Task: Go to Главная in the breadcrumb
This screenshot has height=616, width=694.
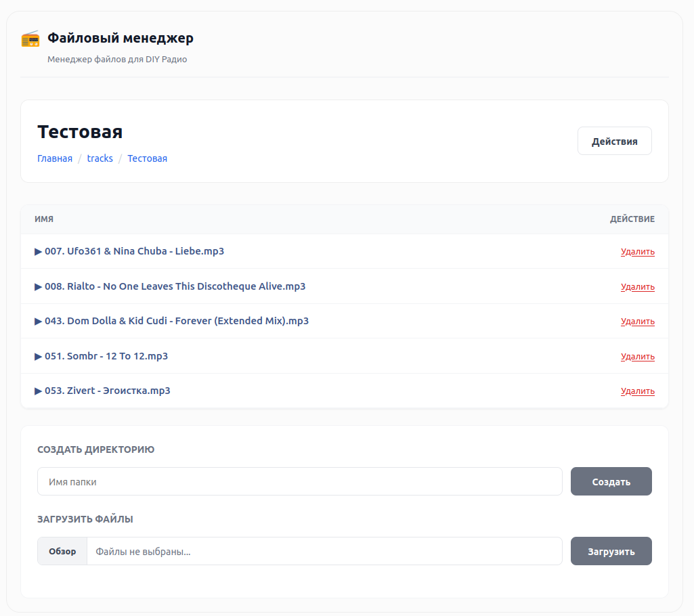Action: 55,158
